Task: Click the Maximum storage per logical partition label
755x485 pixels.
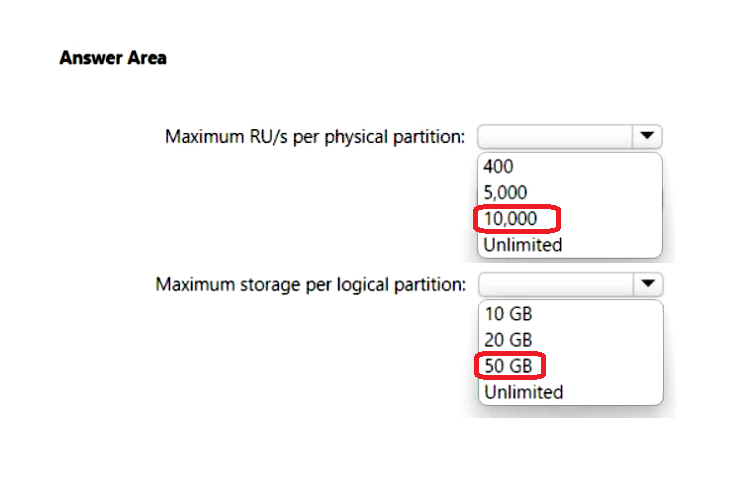Action: point(311,285)
